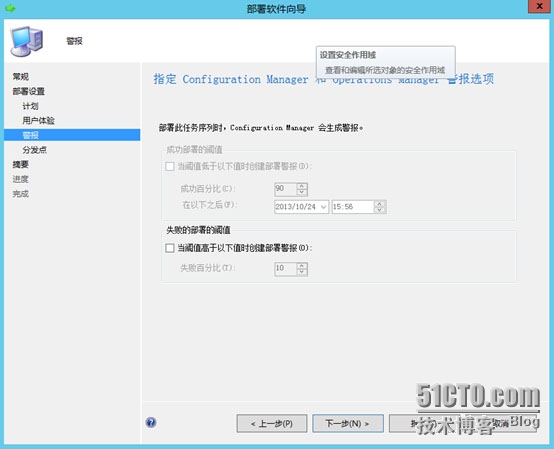Click the 成功百分比(C) label
The width and height of the screenshot is (554, 449).
point(208,189)
